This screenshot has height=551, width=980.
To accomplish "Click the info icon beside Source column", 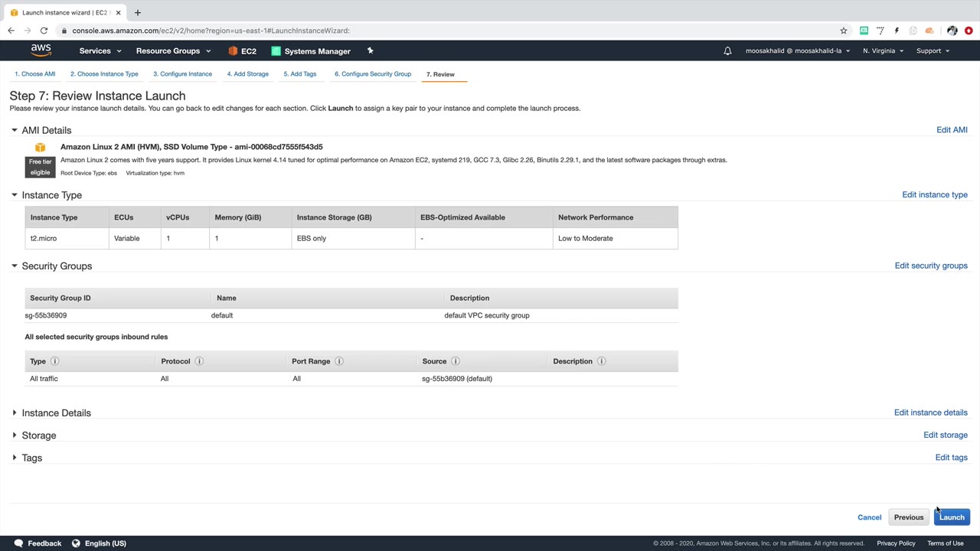I will 456,361.
